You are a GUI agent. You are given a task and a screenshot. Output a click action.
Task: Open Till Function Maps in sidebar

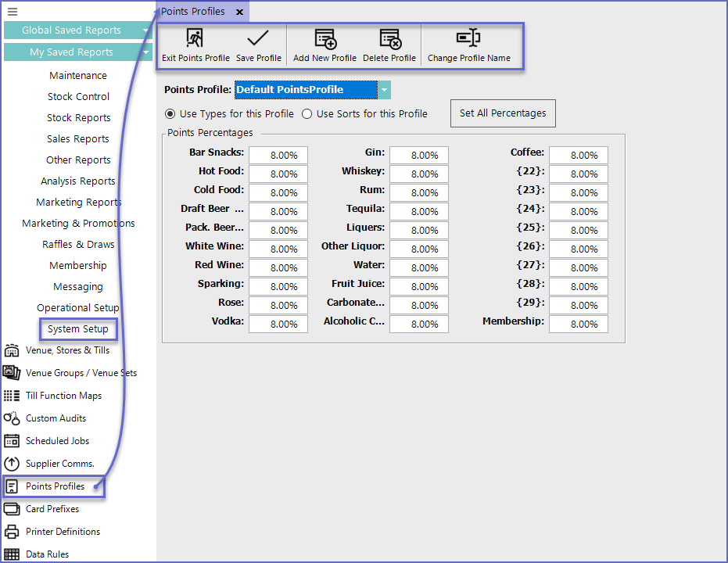[x=63, y=396]
